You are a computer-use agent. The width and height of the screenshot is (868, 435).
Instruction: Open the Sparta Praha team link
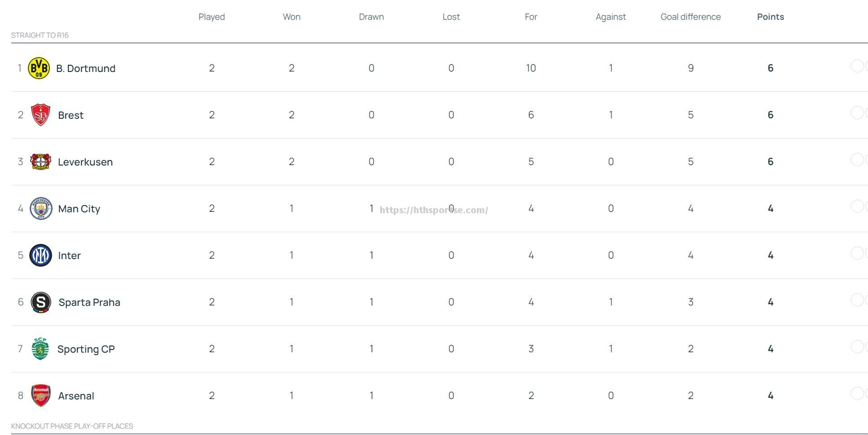(89, 302)
